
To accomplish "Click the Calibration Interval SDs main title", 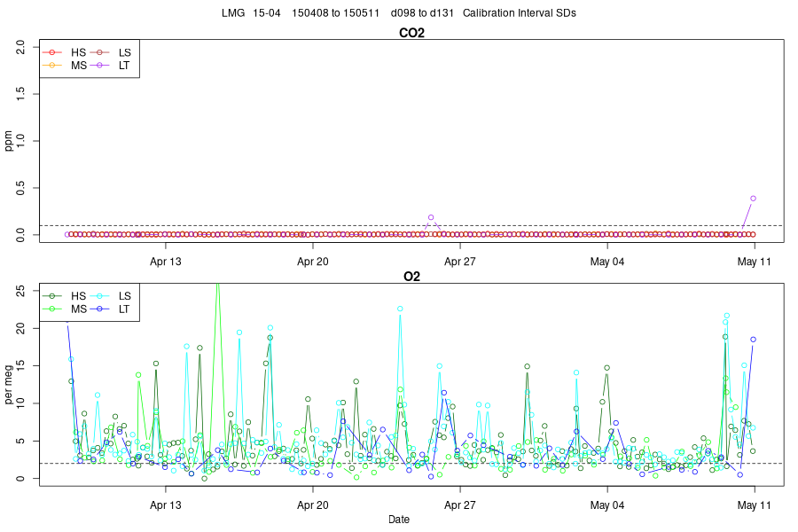I will 519,13.
